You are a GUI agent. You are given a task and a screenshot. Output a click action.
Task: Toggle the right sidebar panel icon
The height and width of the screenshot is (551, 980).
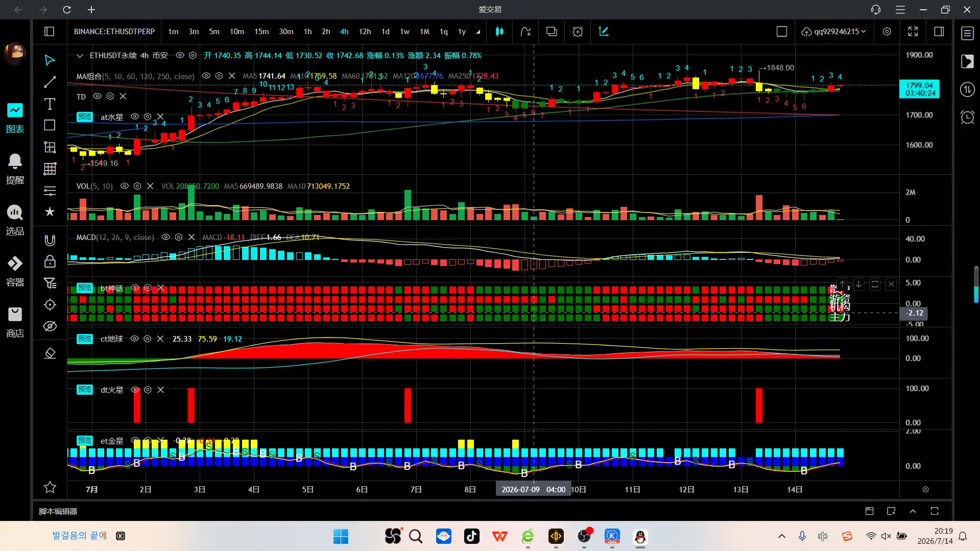[939, 32]
